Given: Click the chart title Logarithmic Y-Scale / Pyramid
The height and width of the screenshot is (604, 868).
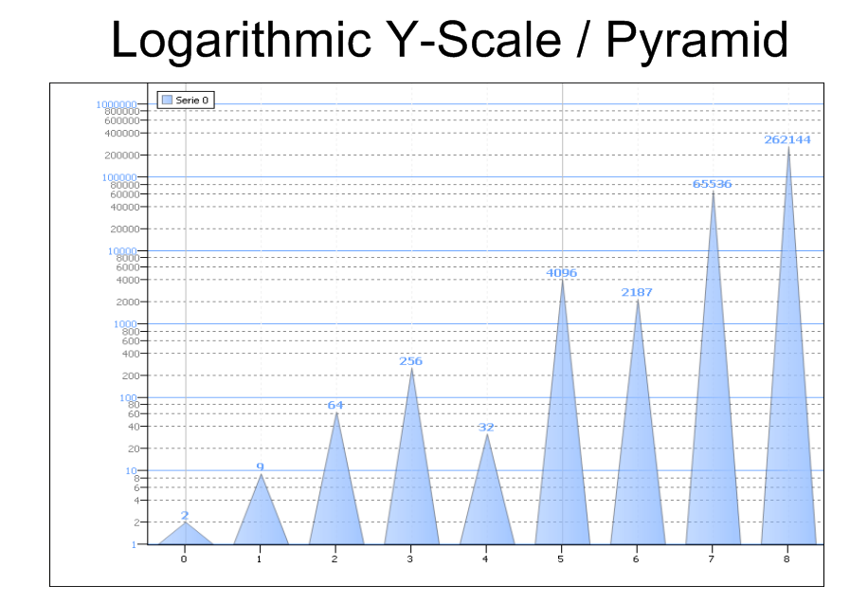Looking at the screenshot, I should click(449, 41).
